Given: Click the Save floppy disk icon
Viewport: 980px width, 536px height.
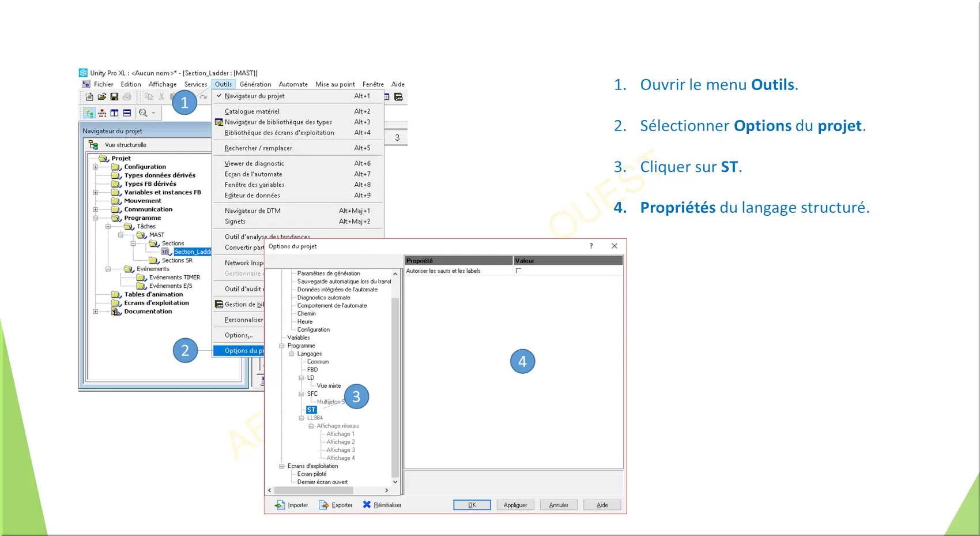Looking at the screenshot, I should coord(114,97).
